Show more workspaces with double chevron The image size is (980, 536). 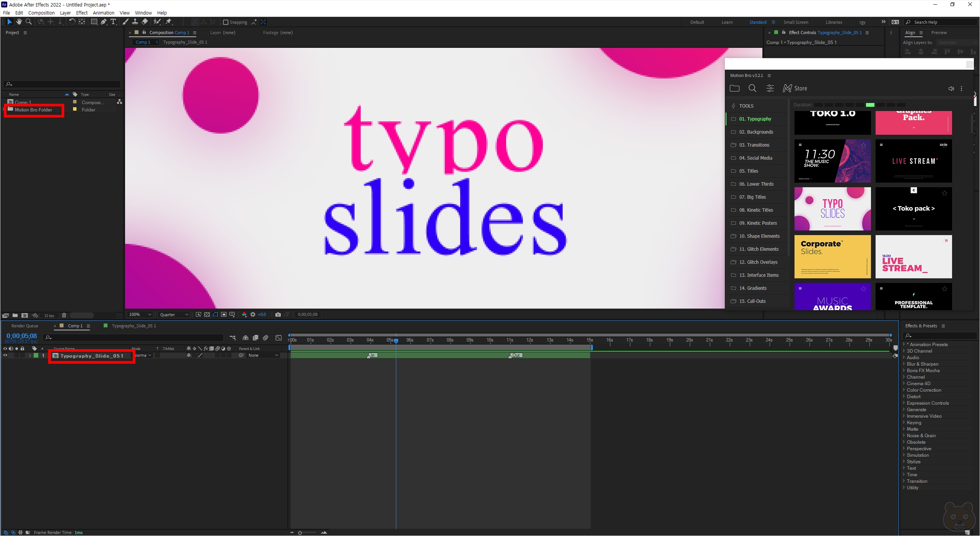883,22
